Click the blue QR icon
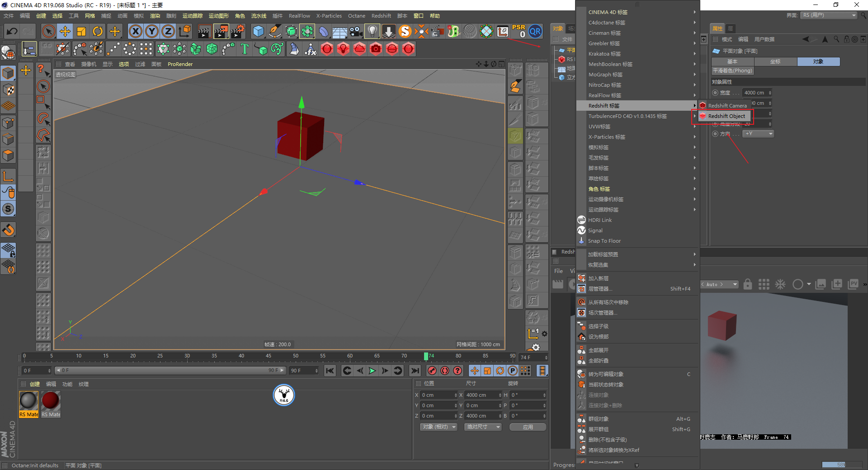868x470 pixels. [535, 31]
